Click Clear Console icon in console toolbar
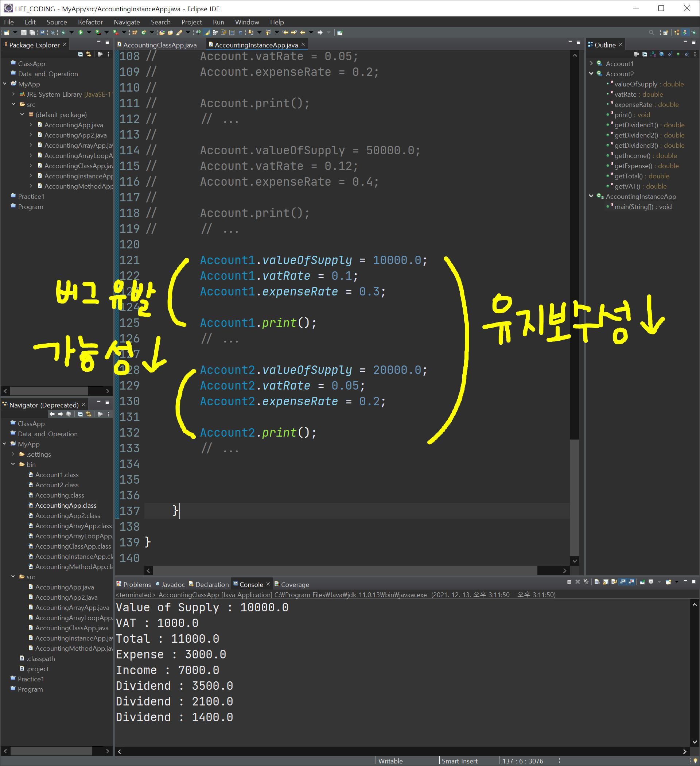This screenshot has height=766, width=700. (597, 582)
